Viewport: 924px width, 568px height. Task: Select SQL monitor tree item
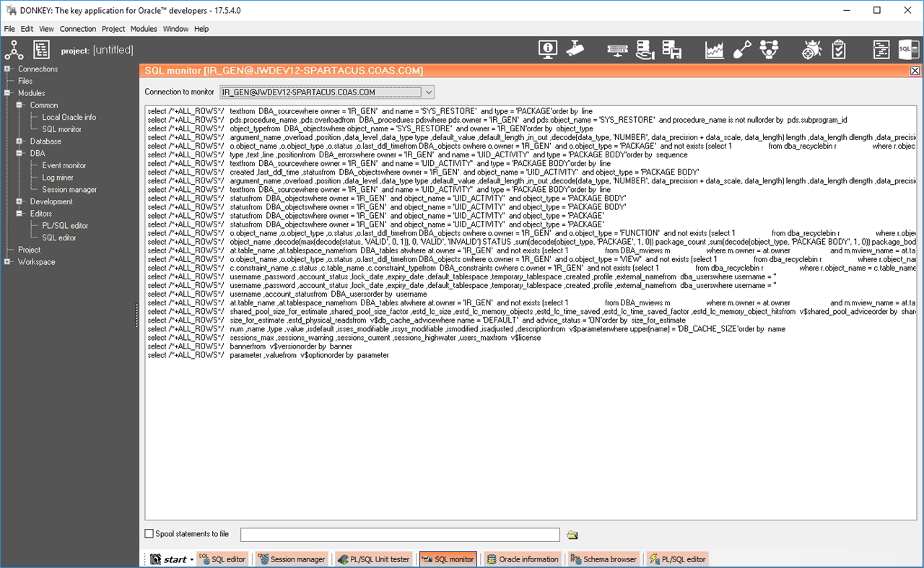61,129
